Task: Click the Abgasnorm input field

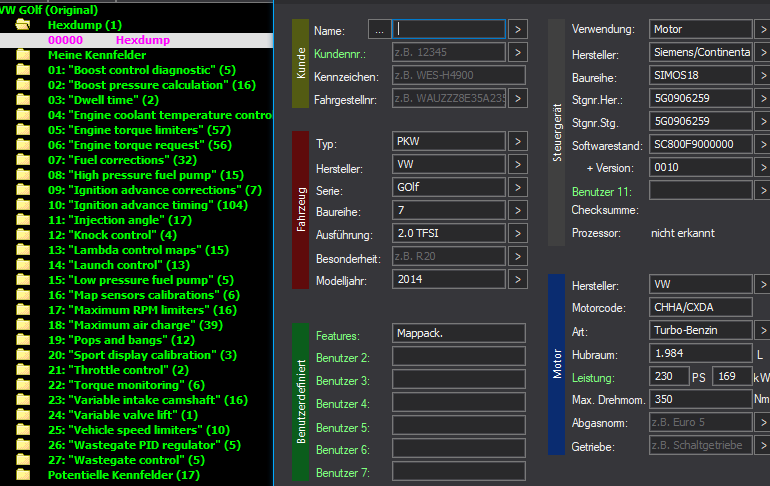Action: click(x=701, y=422)
